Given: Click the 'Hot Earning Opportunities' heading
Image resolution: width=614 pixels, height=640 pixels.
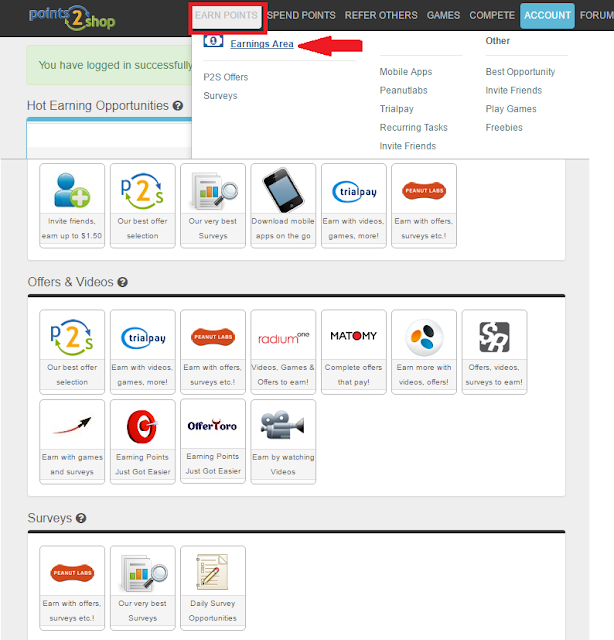Looking at the screenshot, I should click(x=98, y=106).
